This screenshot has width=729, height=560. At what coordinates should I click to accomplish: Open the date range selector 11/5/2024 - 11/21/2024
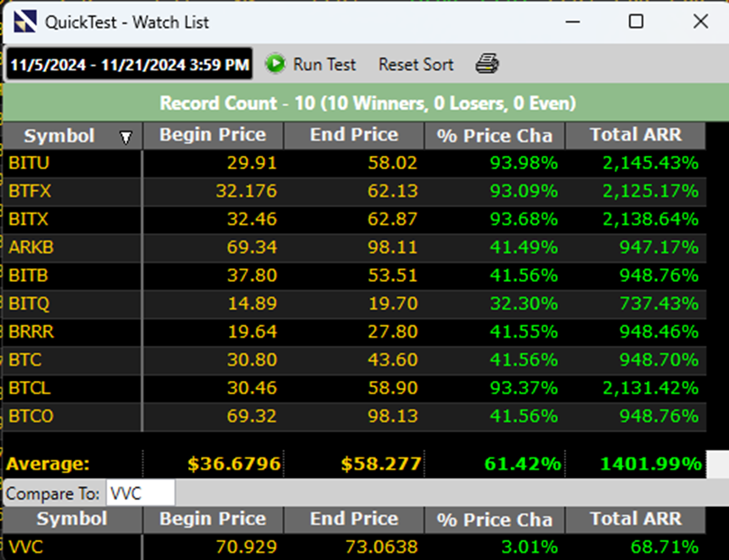[130, 65]
